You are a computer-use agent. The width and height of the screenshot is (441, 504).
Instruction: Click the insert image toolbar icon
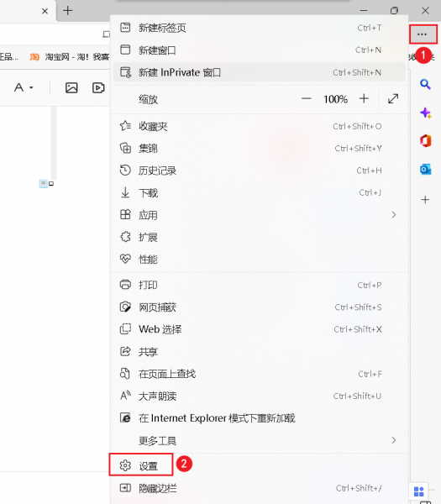pos(71,87)
